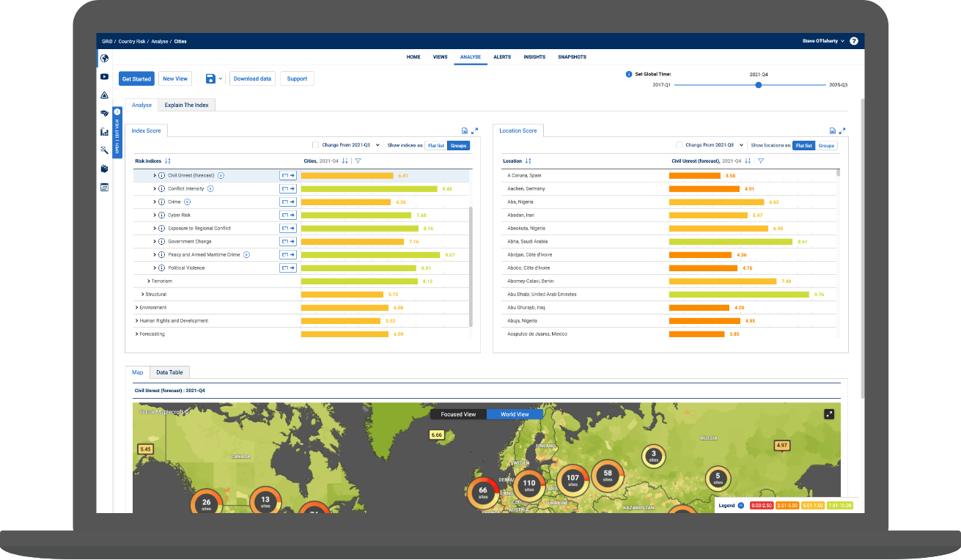
Task: Open the save icon dropdown arrow
Action: pyautogui.click(x=220, y=78)
